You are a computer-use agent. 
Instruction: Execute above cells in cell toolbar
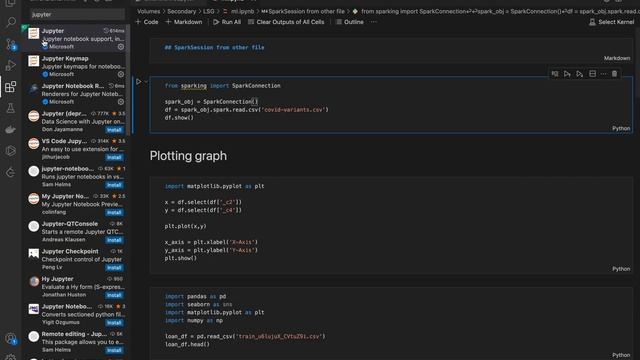567,74
